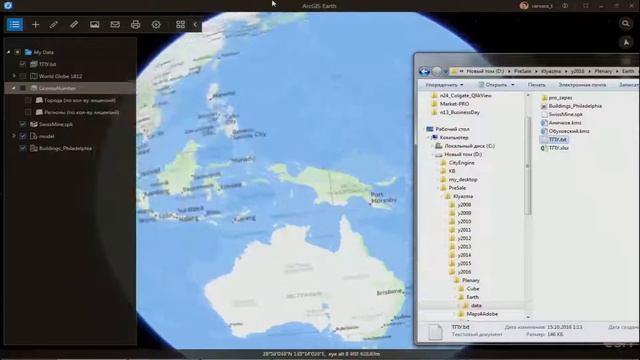Toggle the table of contents panel button
The height and width of the screenshot is (360, 640).
[x=15, y=24]
